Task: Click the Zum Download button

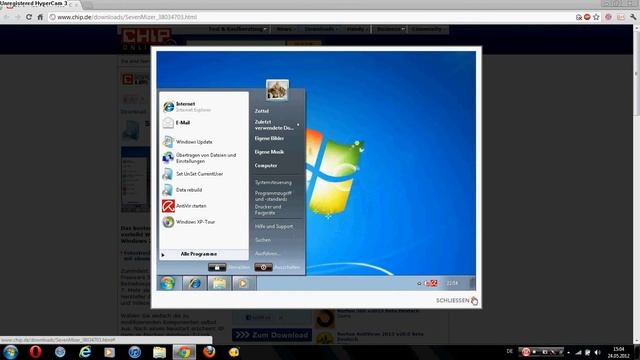Action: pos(272,335)
